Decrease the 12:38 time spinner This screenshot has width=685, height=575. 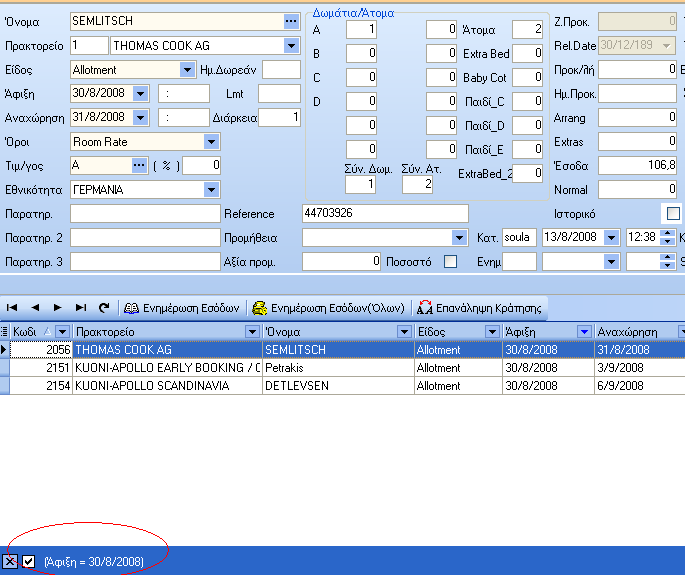tap(668, 242)
